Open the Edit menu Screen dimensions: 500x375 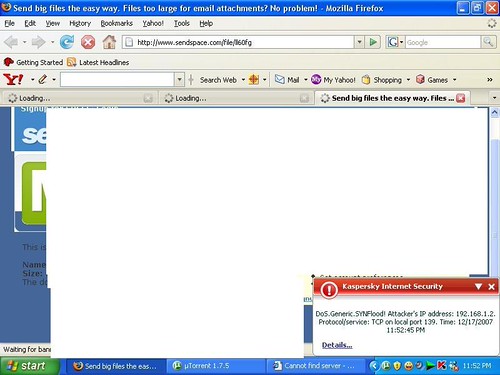(30, 23)
